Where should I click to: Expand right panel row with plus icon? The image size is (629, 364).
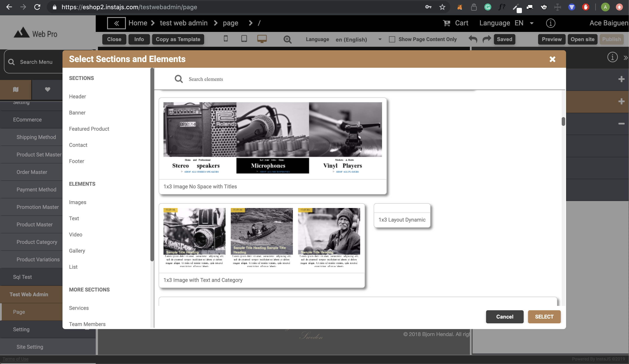[x=621, y=79]
